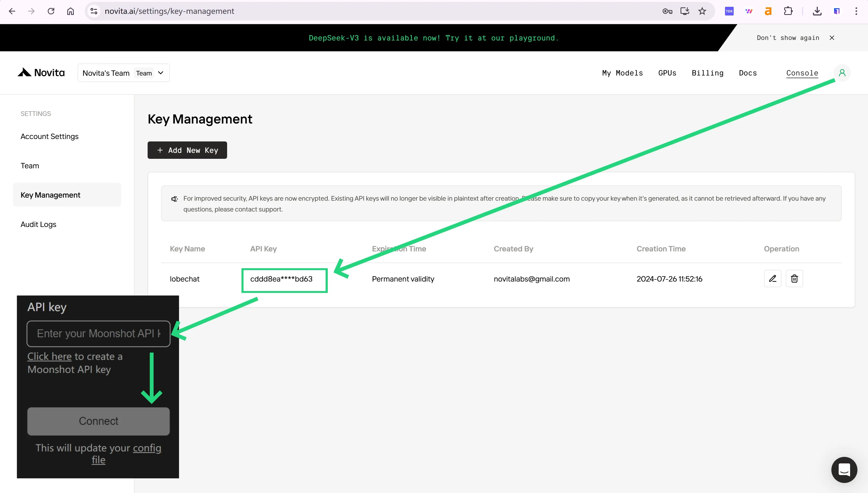Viewport: 868px width, 493px height.
Task: Open the support chat bubble widget
Action: (x=844, y=470)
